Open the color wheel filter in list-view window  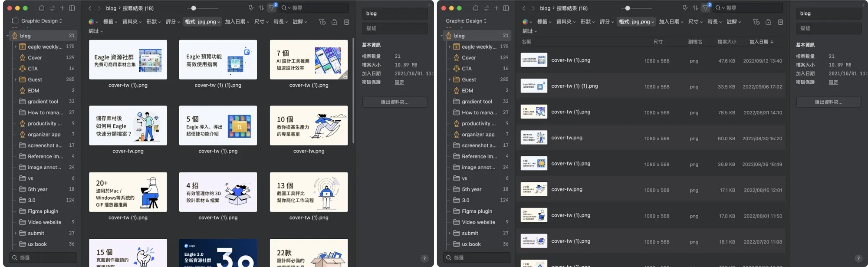[527, 22]
